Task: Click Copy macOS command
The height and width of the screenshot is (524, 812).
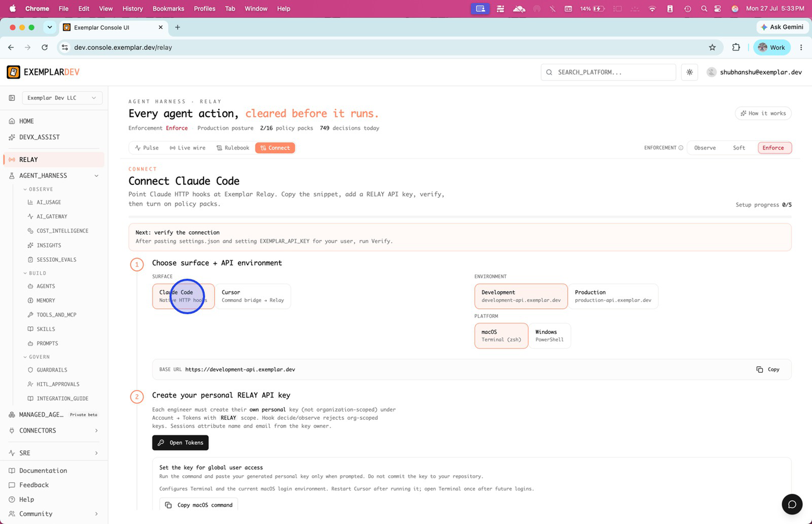Action: (199, 505)
